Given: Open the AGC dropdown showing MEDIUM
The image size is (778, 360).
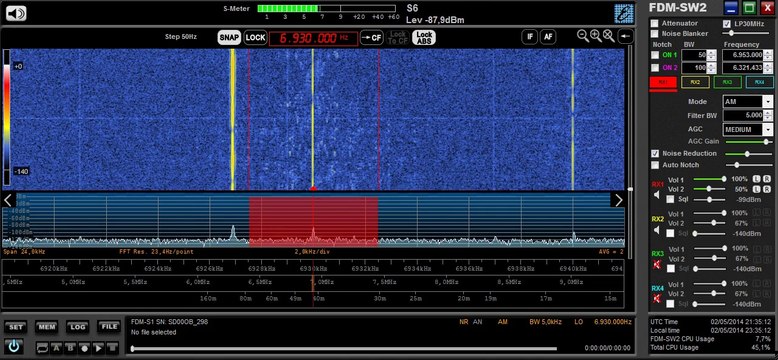Looking at the screenshot, I should pyautogui.click(x=768, y=129).
